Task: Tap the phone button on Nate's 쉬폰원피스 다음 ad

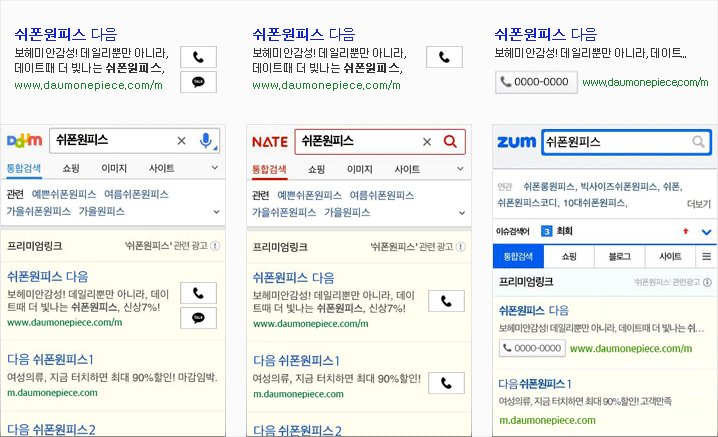Action: [446, 301]
